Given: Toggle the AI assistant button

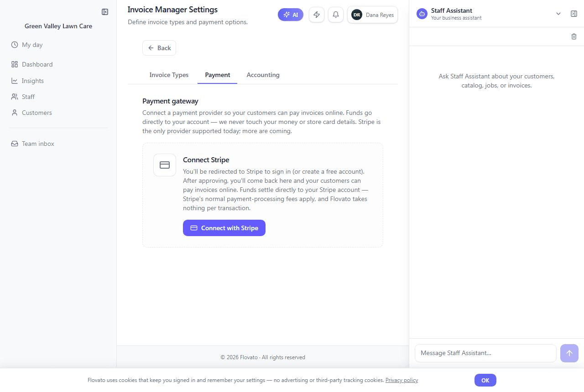Looking at the screenshot, I should click(x=291, y=15).
